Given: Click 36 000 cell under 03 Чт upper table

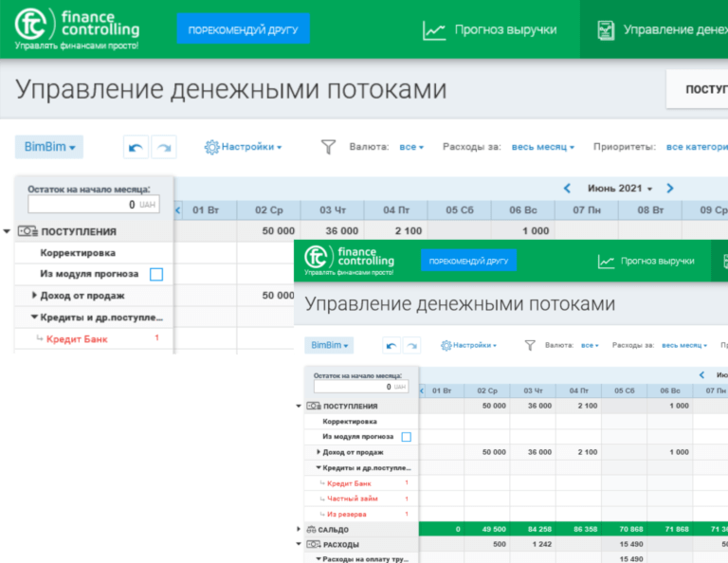Looking at the screenshot, I should [341, 230].
